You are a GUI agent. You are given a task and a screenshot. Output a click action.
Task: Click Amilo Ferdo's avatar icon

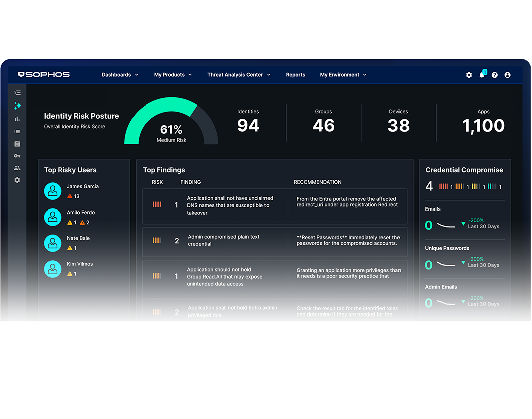tap(53, 217)
